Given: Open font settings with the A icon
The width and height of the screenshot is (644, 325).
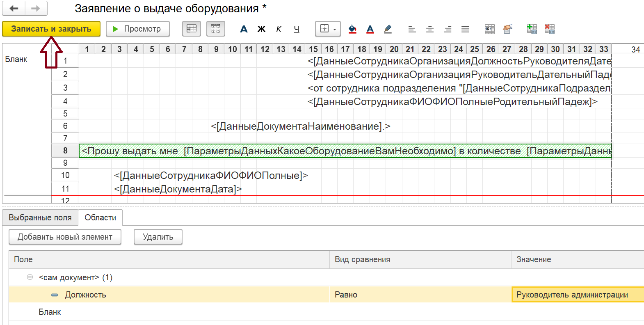Looking at the screenshot, I should point(244,29).
